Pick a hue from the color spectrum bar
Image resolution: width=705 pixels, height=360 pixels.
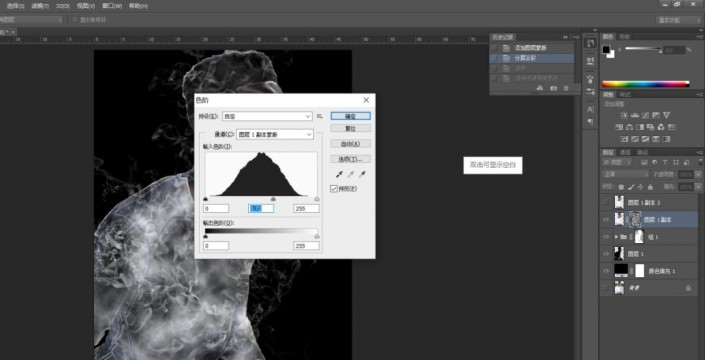click(x=645, y=84)
